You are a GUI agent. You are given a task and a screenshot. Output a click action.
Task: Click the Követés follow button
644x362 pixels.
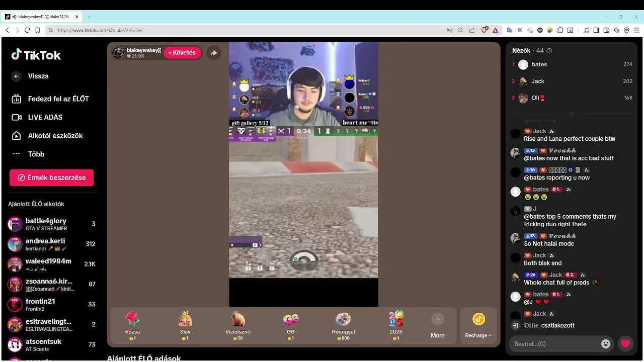pyautogui.click(x=182, y=53)
